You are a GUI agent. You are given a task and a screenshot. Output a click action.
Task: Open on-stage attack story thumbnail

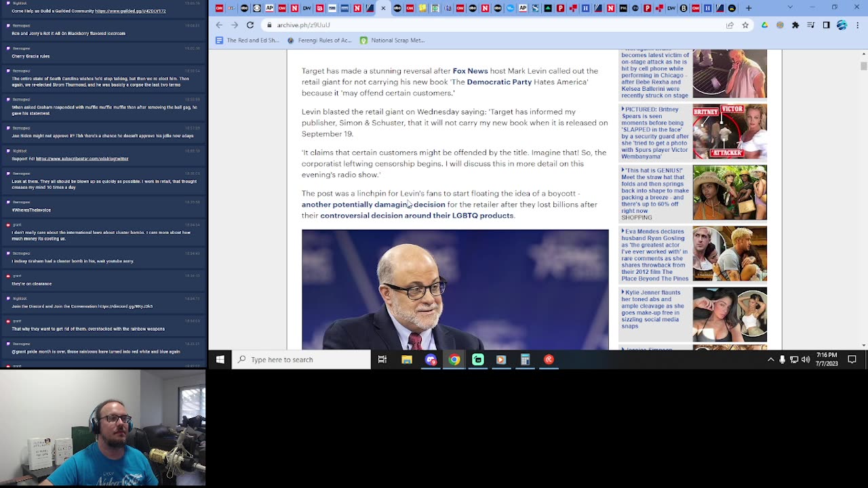pyautogui.click(x=730, y=73)
